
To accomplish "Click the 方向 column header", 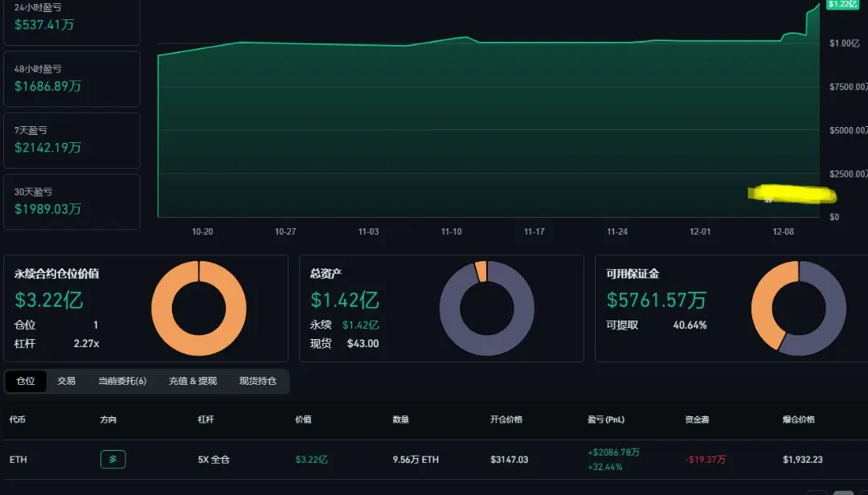I will (108, 419).
